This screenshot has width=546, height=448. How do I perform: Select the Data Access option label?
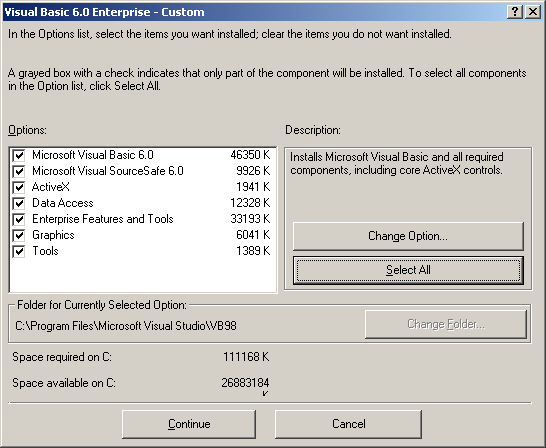coord(63,203)
